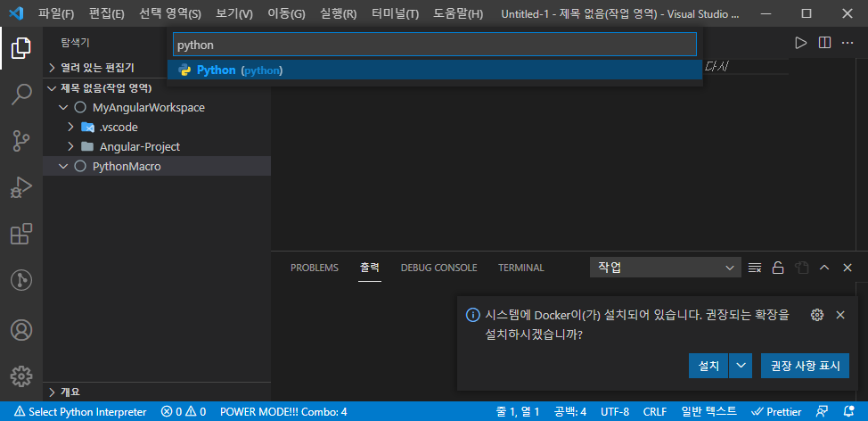868x421 pixels.
Task: Open the Git Graph icon in the activity bar
Action: [21, 281]
